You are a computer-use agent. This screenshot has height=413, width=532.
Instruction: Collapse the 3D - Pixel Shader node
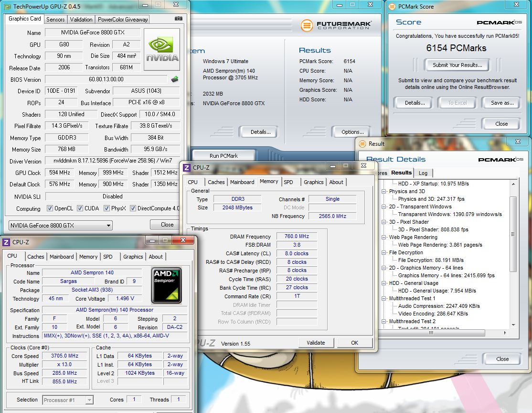(384, 222)
